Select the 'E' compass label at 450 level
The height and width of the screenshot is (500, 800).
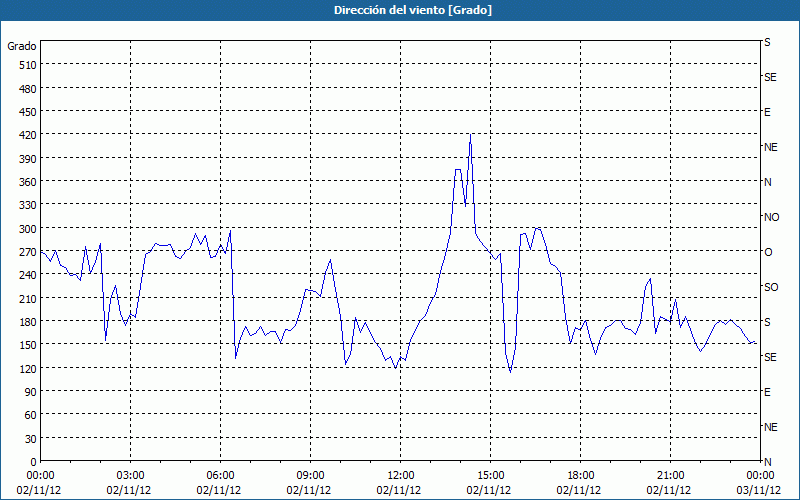(767, 112)
